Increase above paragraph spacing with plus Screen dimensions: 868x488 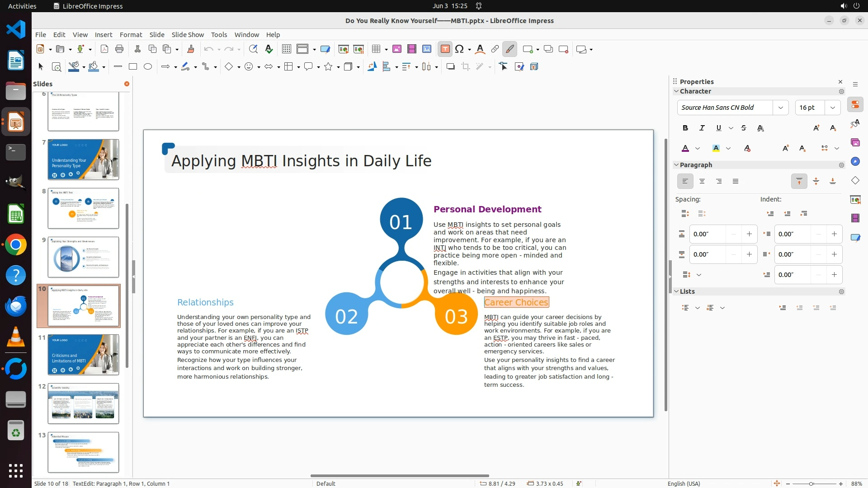pos(749,234)
